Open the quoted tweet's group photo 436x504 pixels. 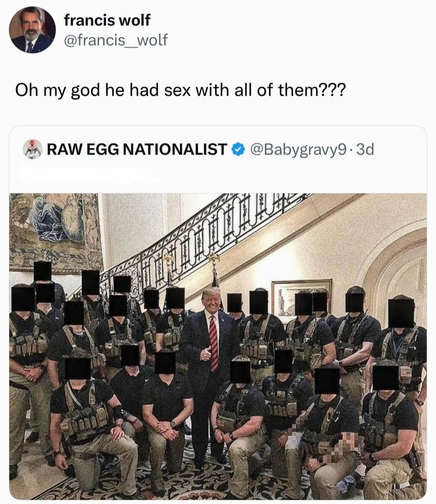pos(218,346)
